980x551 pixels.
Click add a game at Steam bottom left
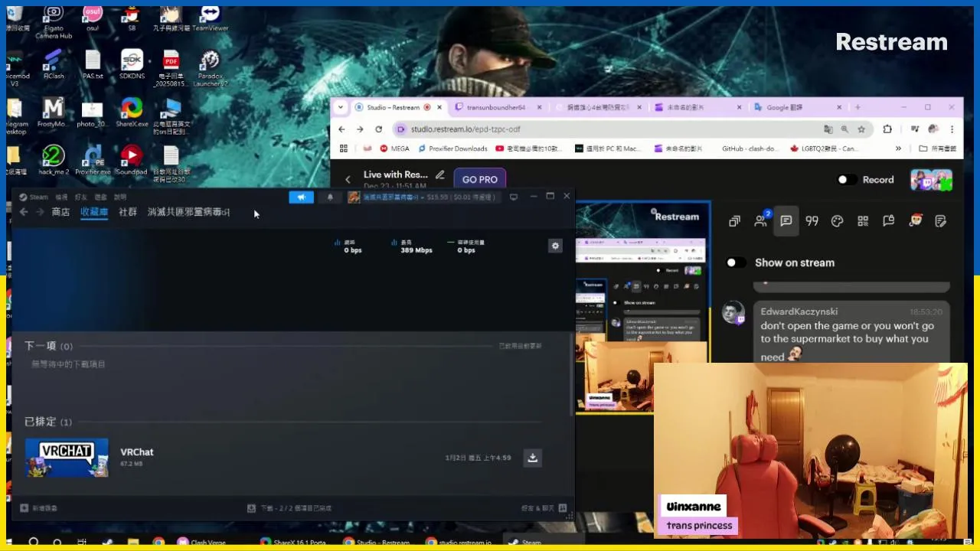[39, 508]
